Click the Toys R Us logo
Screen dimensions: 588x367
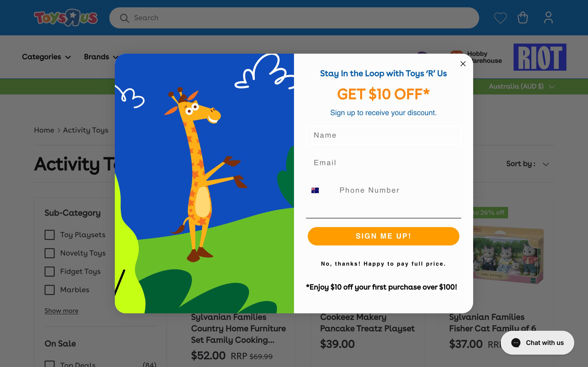(66, 17)
